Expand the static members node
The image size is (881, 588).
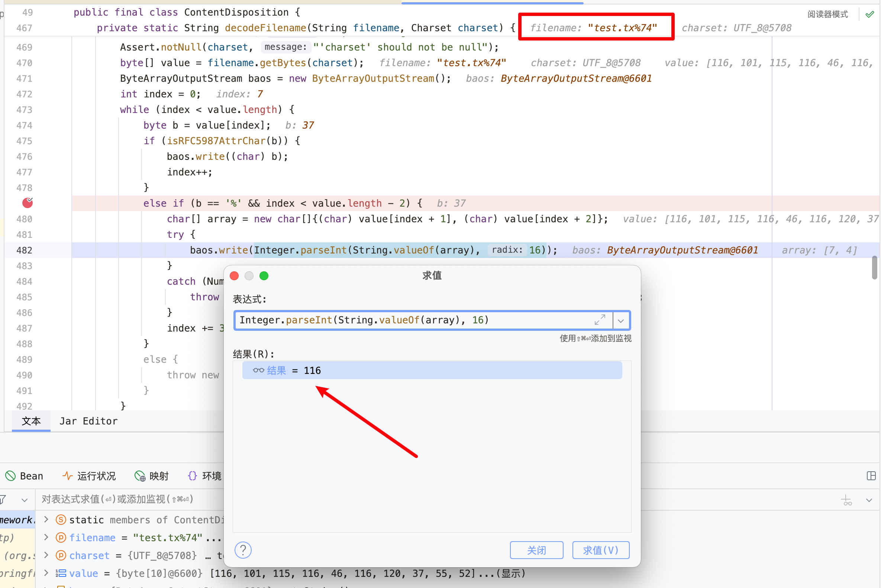pyautogui.click(x=46, y=519)
